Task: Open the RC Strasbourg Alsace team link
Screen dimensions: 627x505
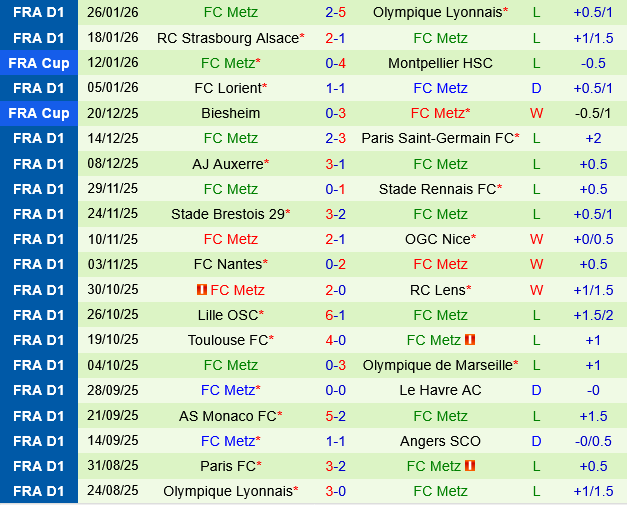Action: click(227, 38)
